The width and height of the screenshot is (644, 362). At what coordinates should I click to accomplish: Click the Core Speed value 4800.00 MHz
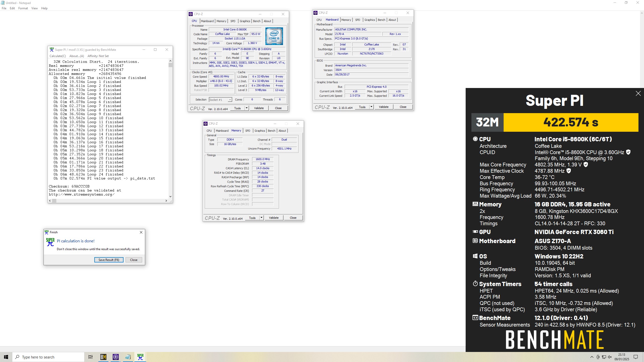coord(221,76)
